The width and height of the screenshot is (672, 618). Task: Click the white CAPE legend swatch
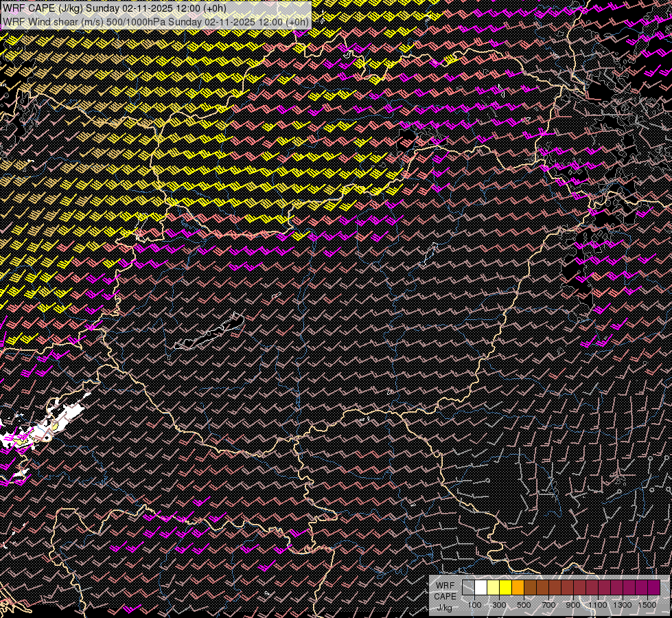481,587
